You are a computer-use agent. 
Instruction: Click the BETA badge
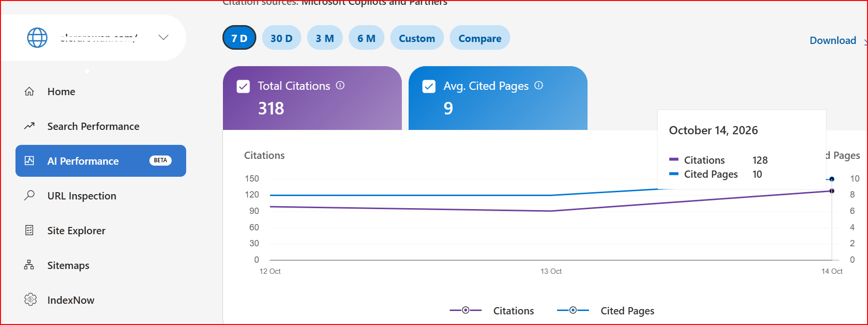(x=161, y=160)
